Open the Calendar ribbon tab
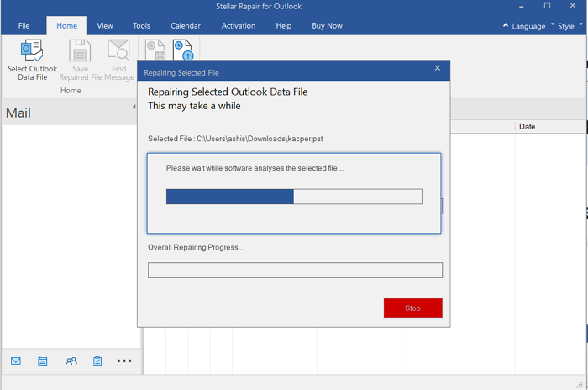 point(186,25)
